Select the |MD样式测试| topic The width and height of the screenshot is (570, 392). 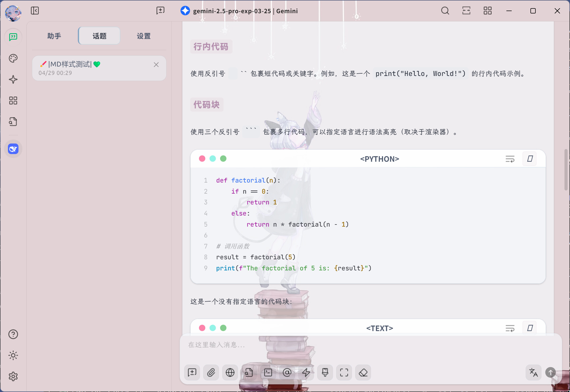[x=99, y=68]
